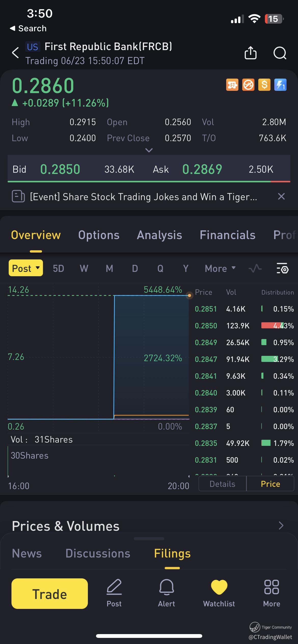The height and width of the screenshot is (644, 298).
Task: Open the Post session dropdown
Action: [26, 268]
